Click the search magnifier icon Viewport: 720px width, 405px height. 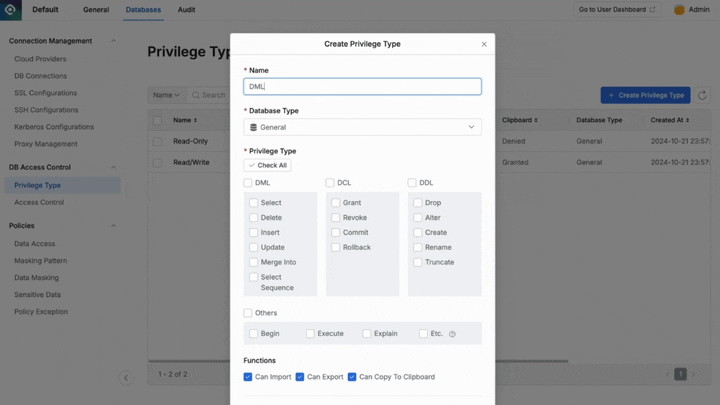196,95
